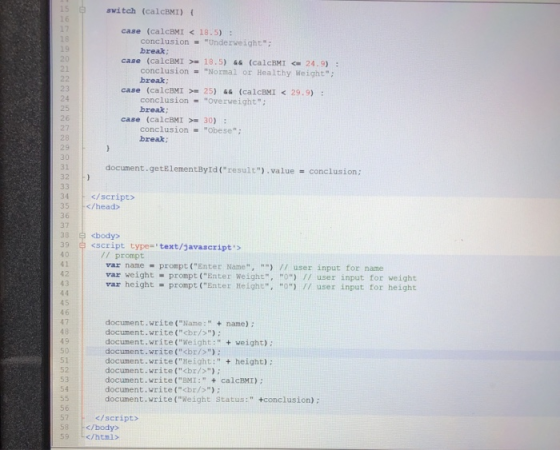Screen dimensions: 560x450
Task: Collapse the switch (calcBMI) fold marker
Action: (x=82, y=10)
